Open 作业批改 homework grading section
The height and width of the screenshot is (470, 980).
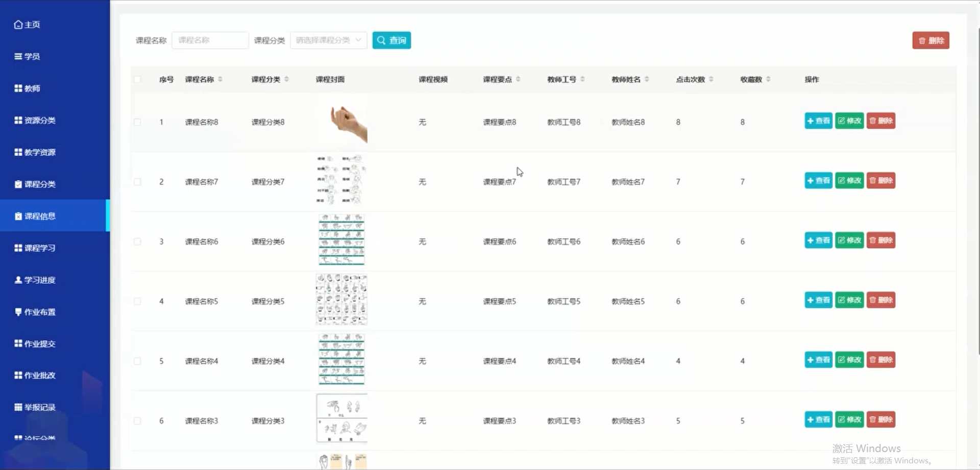click(37, 375)
